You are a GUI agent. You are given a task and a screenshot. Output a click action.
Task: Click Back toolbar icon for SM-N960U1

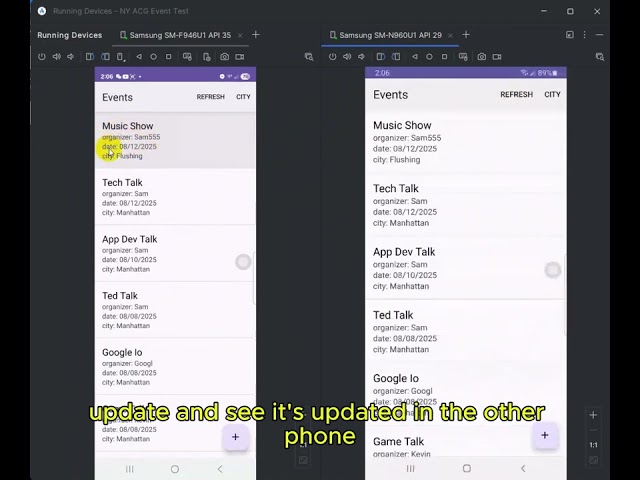[415, 57]
